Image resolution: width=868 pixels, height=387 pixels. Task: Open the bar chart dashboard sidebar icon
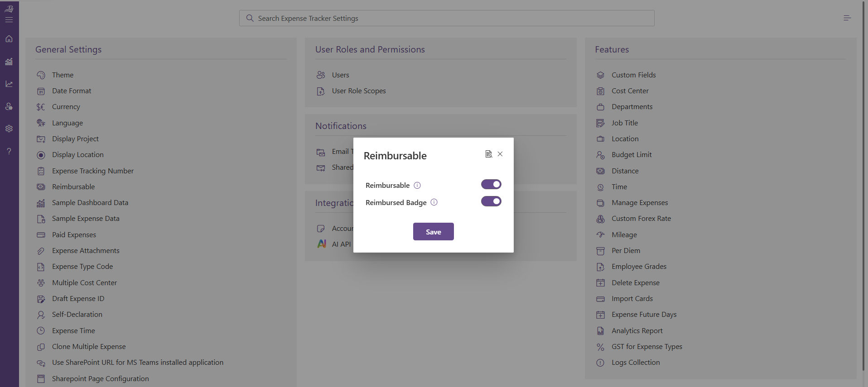[x=9, y=62]
